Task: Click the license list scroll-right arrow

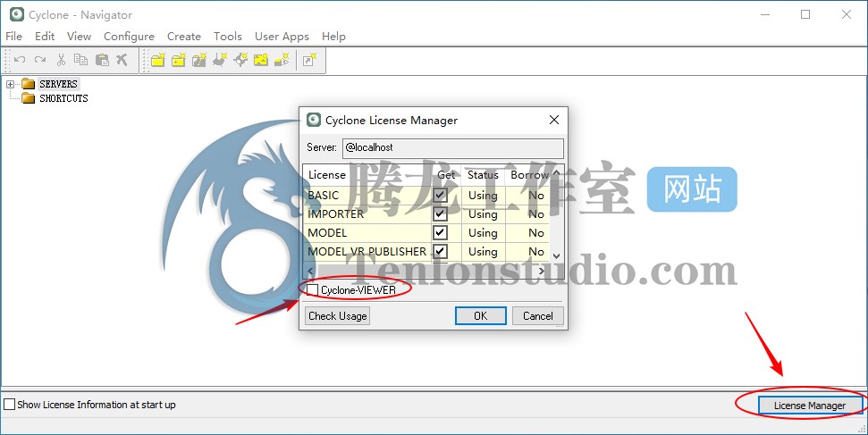Action: (x=542, y=272)
